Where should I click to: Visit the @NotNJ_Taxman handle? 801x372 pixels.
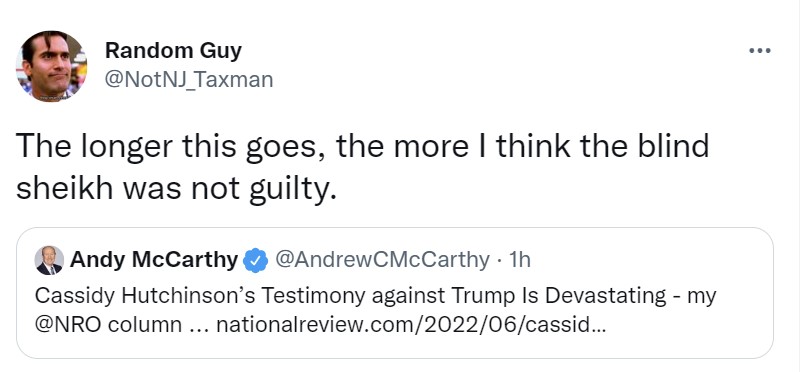click(x=189, y=80)
